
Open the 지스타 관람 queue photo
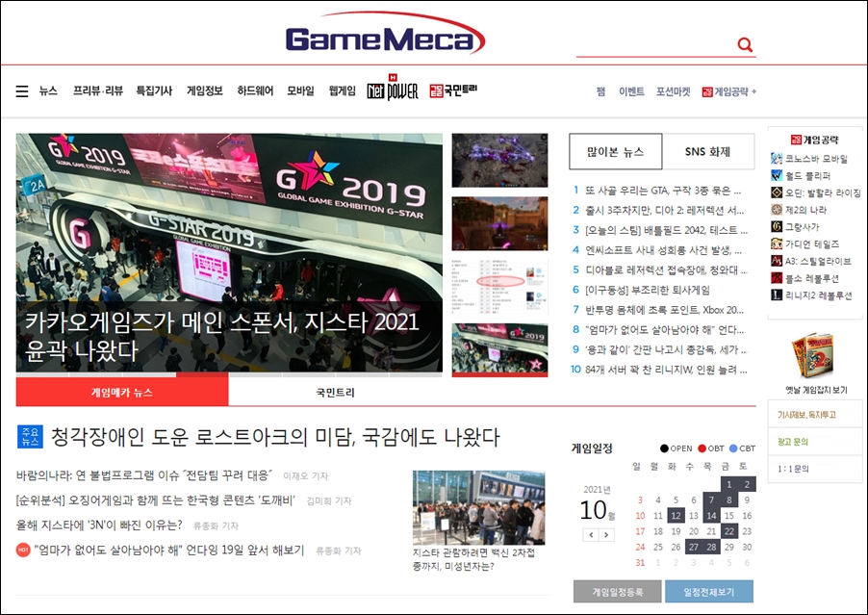point(479,507)
